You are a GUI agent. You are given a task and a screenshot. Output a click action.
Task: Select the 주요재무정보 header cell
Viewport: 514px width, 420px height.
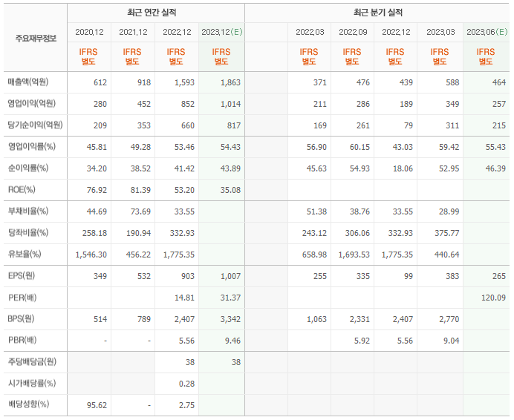36,39
